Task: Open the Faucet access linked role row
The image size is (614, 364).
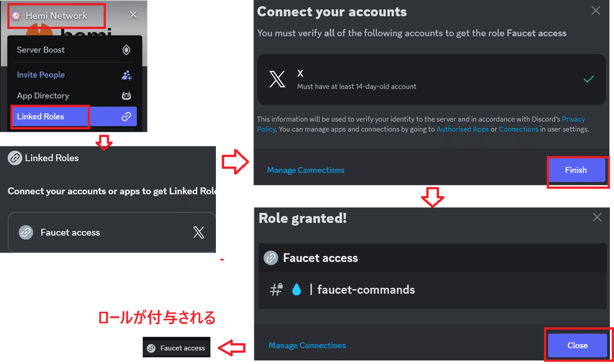Action: (112, 233)
